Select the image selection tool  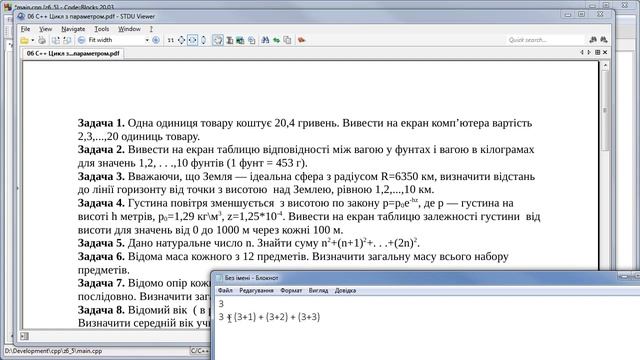click(x=240, y=40)
